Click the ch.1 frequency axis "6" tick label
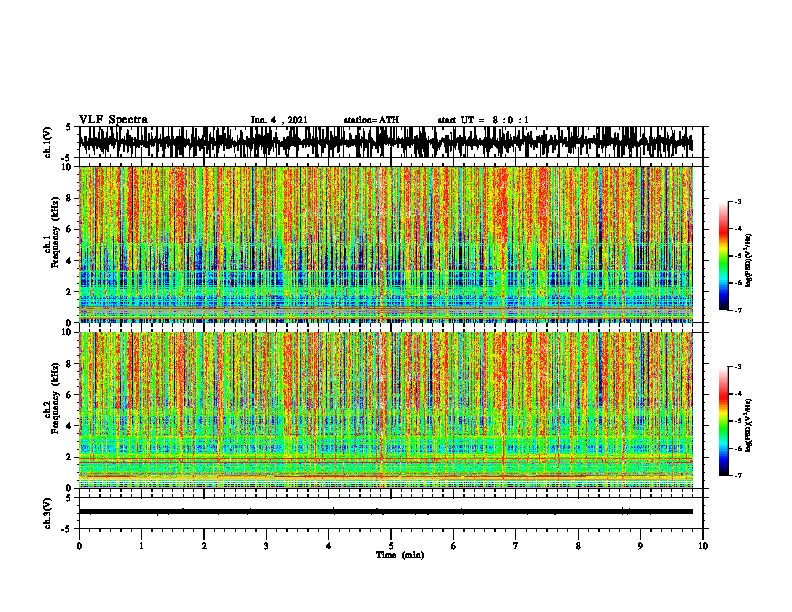This screenshot has width=792, height=612. [x=69, y=230]
